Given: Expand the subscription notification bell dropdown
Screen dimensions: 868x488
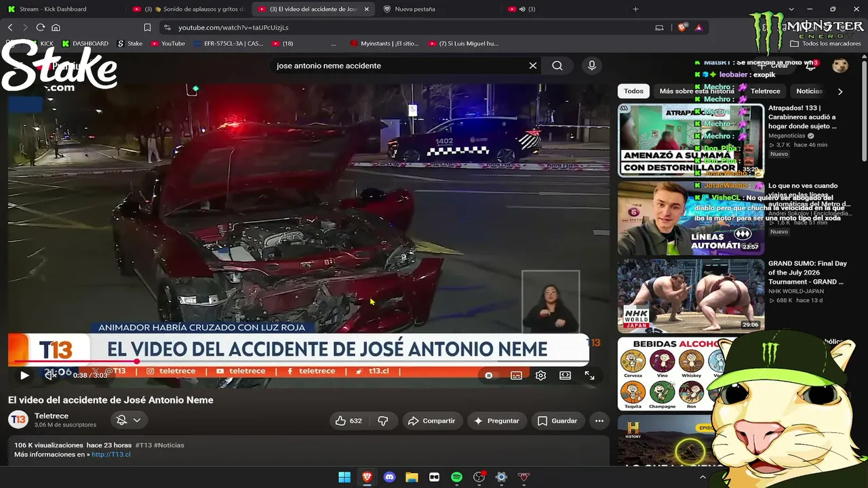Looking at the screenshot, I should coord(129,421).
